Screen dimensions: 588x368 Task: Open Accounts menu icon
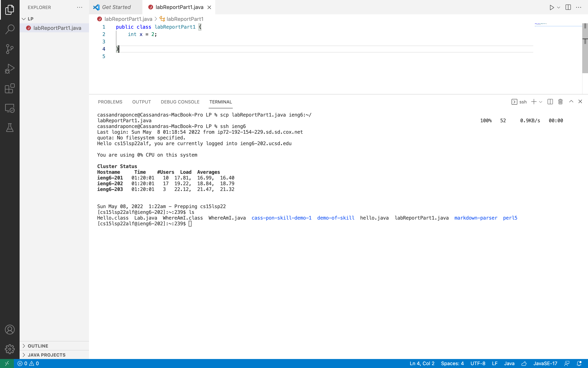(x=10, y=330)
